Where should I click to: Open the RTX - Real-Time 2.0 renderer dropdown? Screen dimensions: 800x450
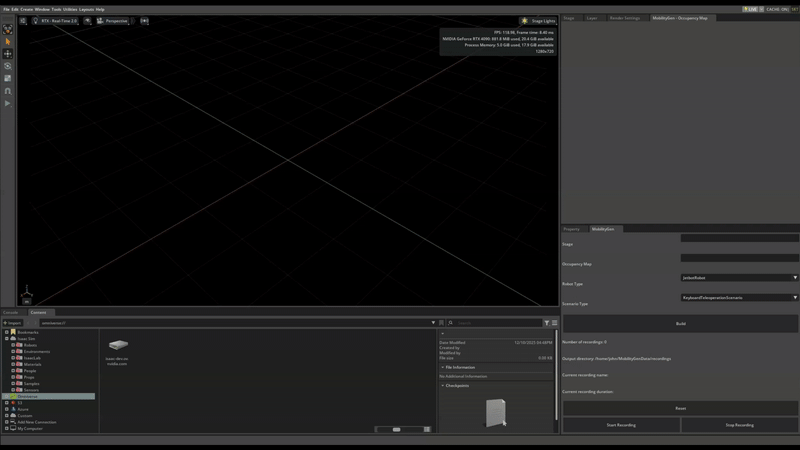(x=55, y=20)
